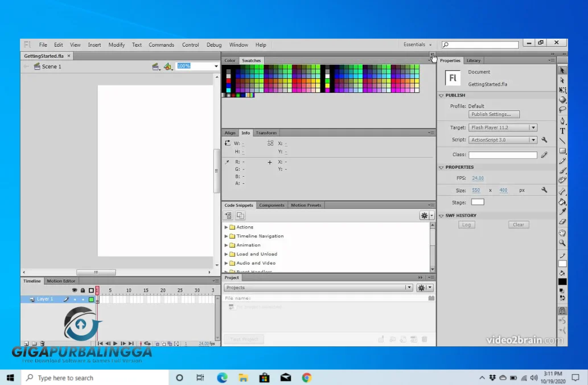
Task: Expand the Timeline Navigation folder
Action: coord(226,236)
